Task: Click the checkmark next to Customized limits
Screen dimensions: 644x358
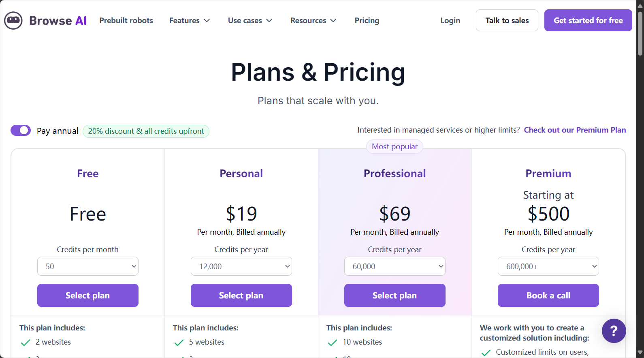Action: pyautogui.click(x=486, y=353)
